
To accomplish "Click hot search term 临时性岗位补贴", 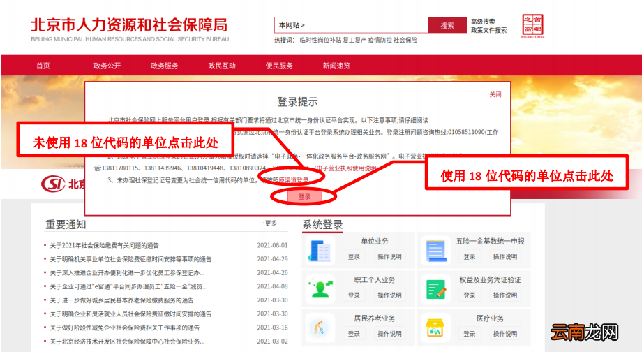I will pyautogui.click(x=320, y=40).
